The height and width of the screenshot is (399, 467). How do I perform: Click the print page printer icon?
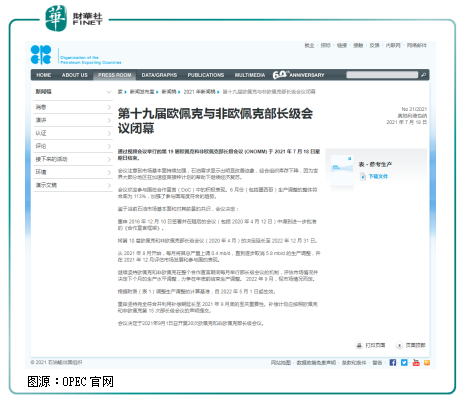[x=359, y=345]
